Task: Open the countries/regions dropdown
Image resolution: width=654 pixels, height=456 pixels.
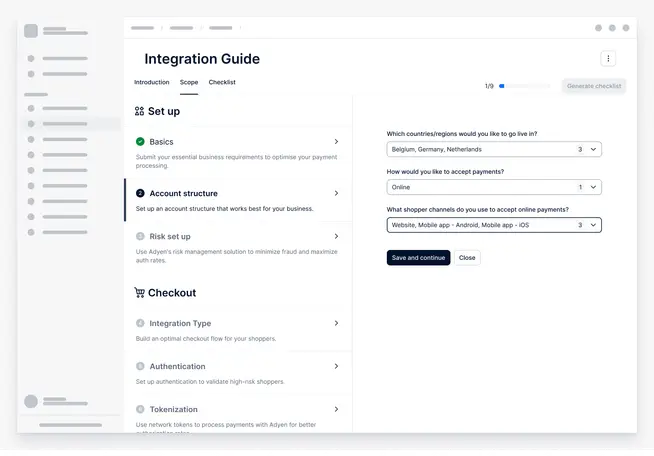Action: pyautogui.click(x=494, y=149)
